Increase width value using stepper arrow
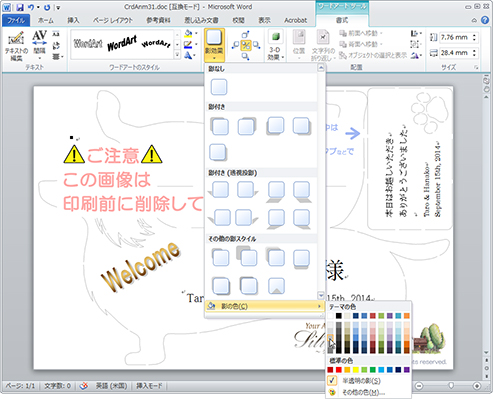 474,50
